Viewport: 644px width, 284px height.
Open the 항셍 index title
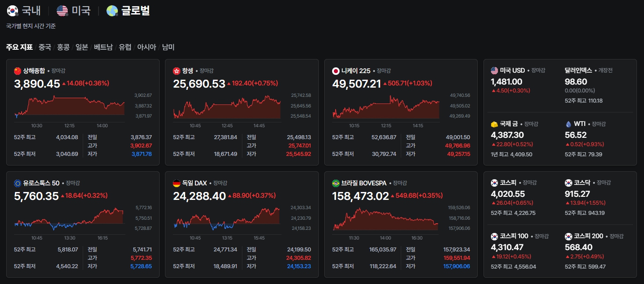(188, 71)
